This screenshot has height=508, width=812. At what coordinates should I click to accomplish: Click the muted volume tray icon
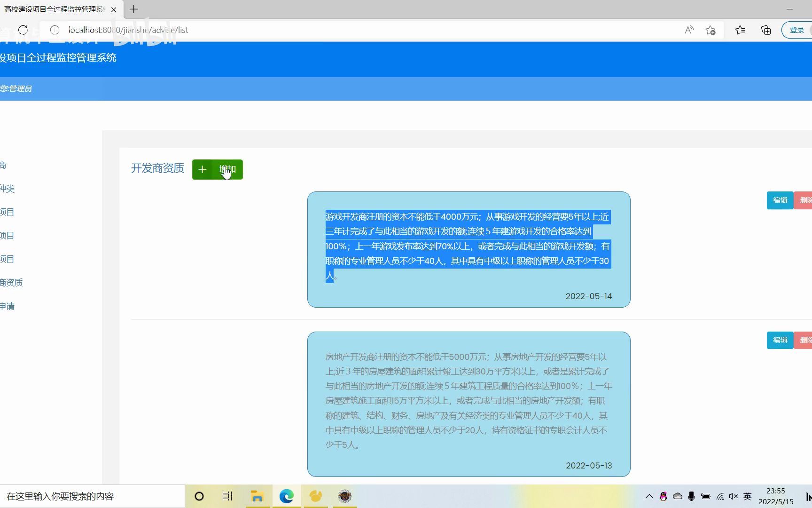point(734,496)
